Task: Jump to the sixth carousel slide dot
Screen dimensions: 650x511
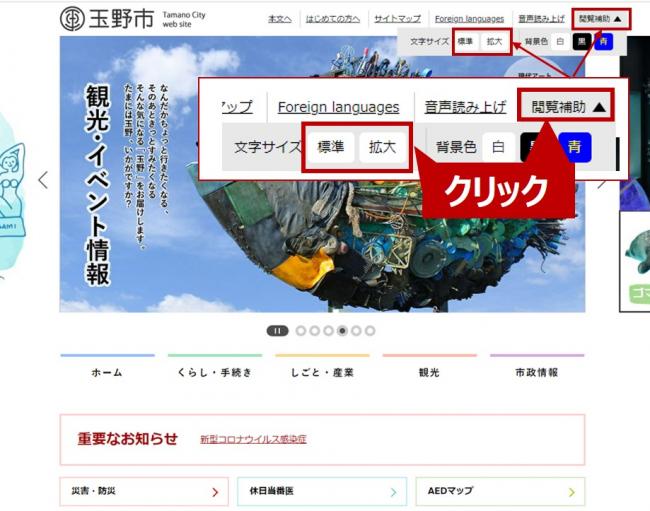Action: (370, 331)
